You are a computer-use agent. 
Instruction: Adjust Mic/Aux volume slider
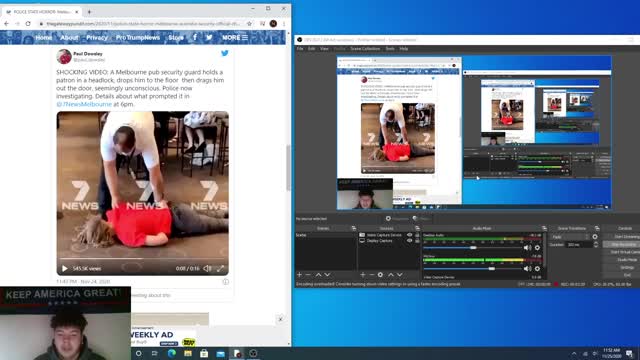491,268
